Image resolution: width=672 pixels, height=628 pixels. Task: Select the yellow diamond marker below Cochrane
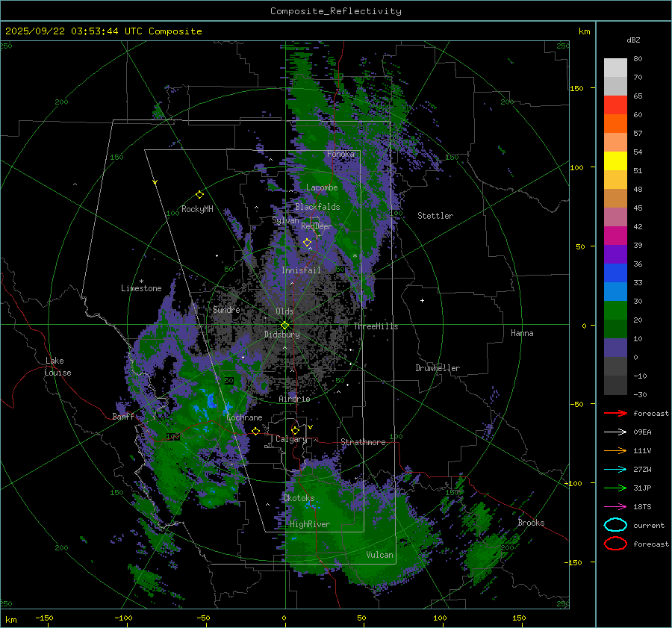[255, 431]
